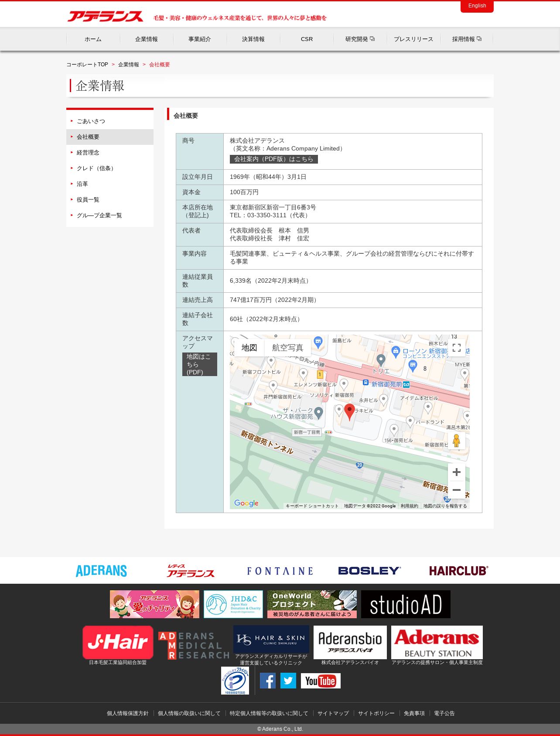The image size is (560, 736).
Task: Open 会社案内（PDF版）はこちら button
Action: click(274, 159)
